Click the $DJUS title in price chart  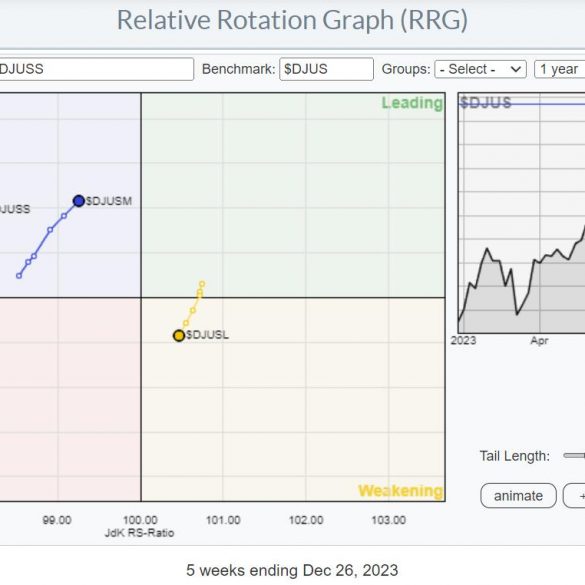pos(485,103)
